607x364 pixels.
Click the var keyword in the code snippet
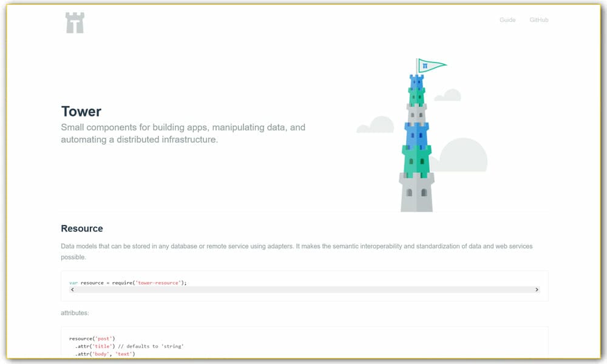[x=73, y=283]
